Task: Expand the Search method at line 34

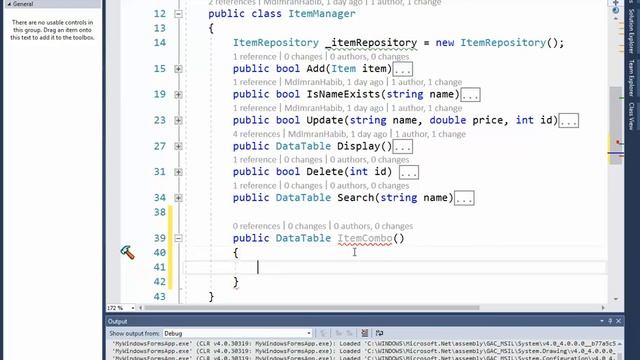Action: pos(178,198)
